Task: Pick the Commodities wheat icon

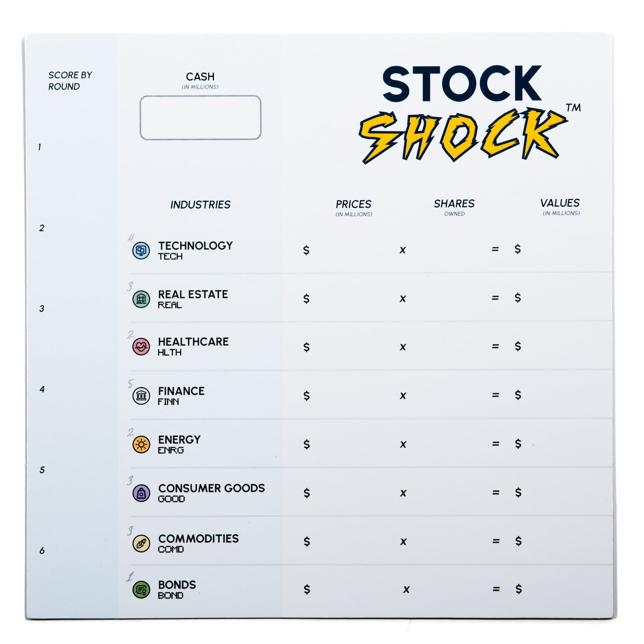Action: coord(141,543)
